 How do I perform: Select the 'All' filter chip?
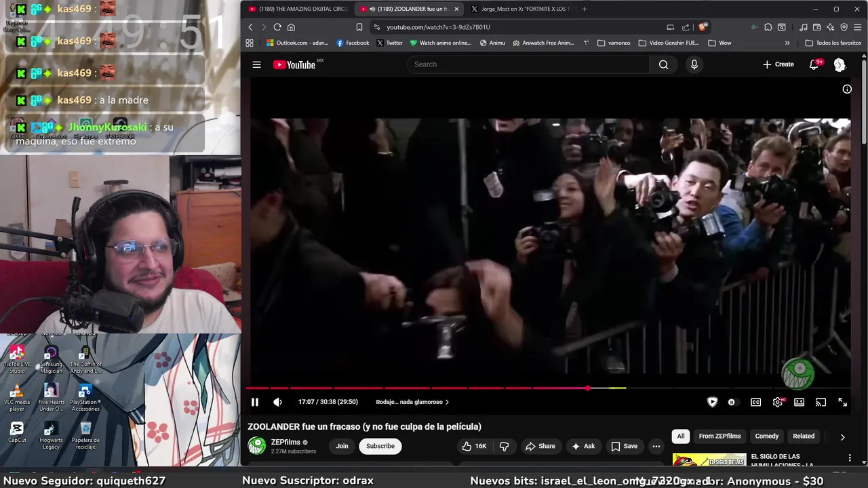coord(681,436)
